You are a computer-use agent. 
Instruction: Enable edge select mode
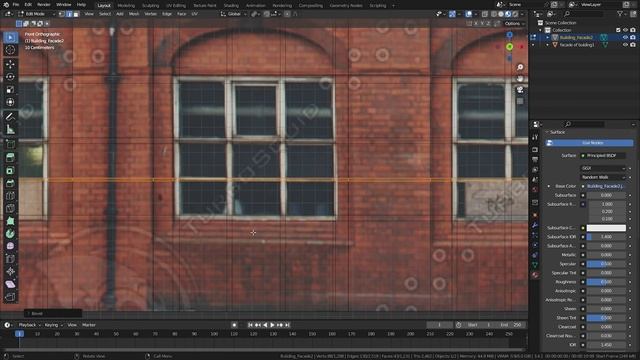[x=69, y=14]
